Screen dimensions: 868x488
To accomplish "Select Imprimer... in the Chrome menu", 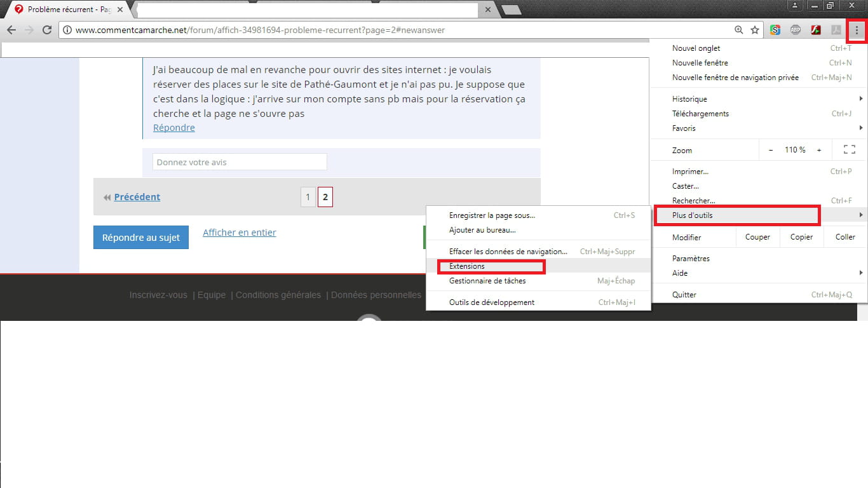I will (x=759, y=172).
